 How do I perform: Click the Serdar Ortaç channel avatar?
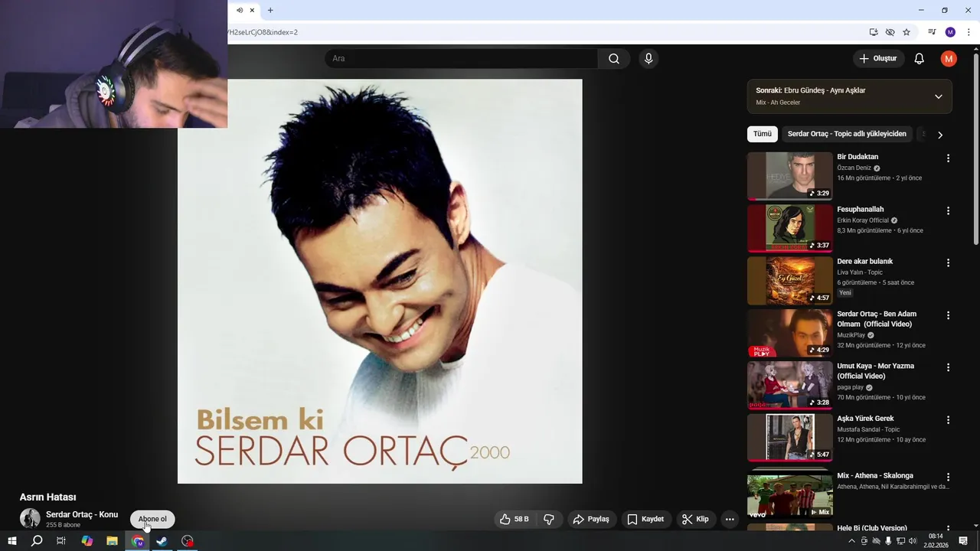(30, 518)
